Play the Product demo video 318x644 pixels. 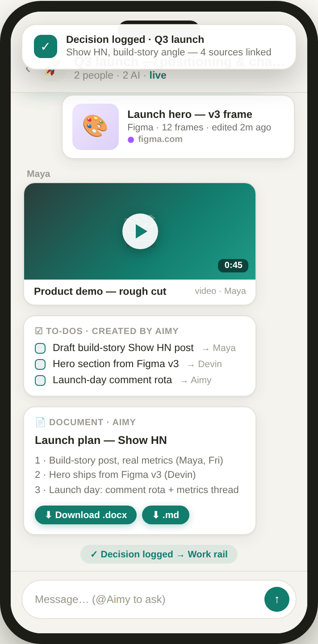(140, 231)
